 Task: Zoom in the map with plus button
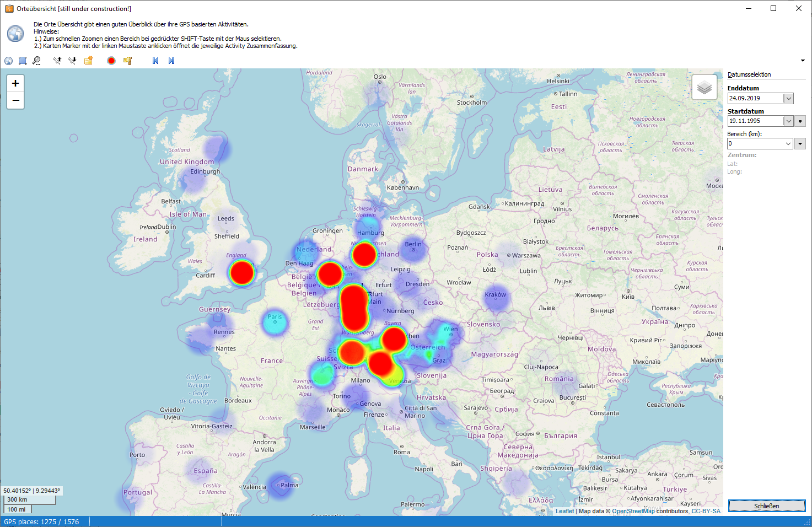(15, 83)
